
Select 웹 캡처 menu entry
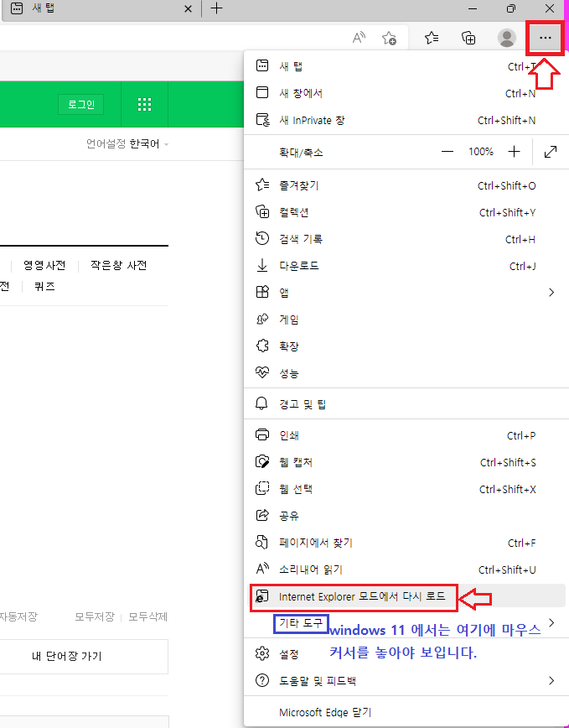[x=405, y=462]
